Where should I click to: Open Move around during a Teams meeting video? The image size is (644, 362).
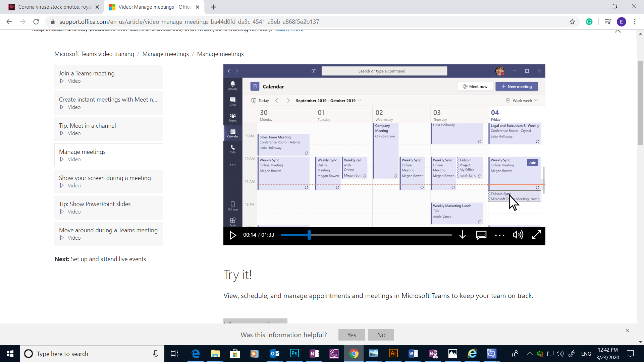[109, 234]
